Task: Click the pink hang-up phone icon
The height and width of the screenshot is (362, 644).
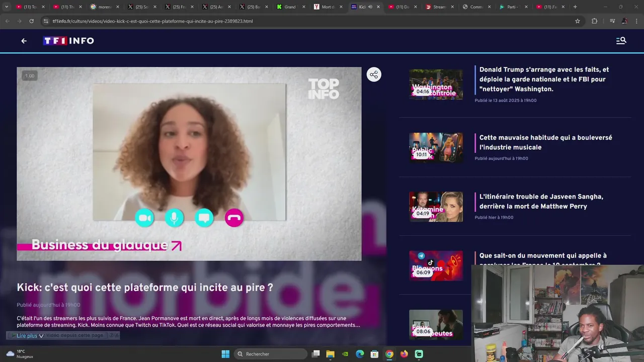Action: (x=234, y=218)
